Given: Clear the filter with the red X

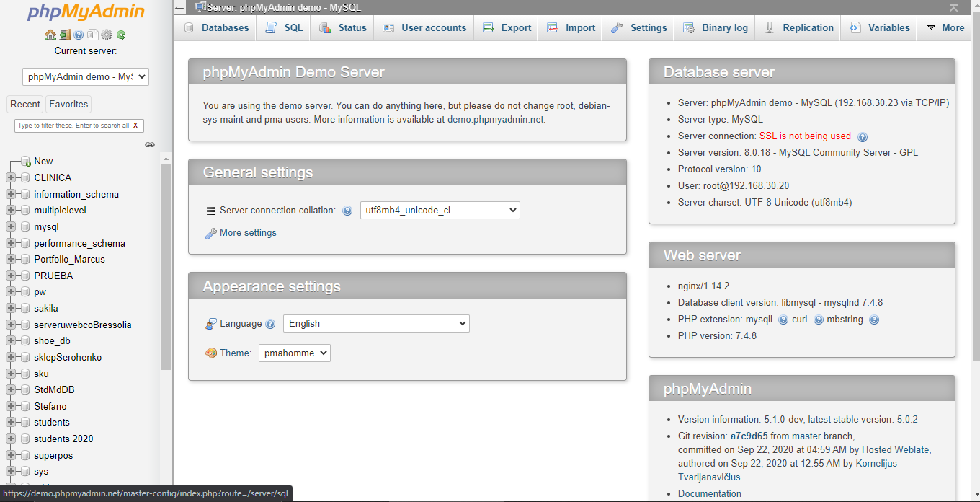Looking at the screenshot, I should click(x=135, y=125).
